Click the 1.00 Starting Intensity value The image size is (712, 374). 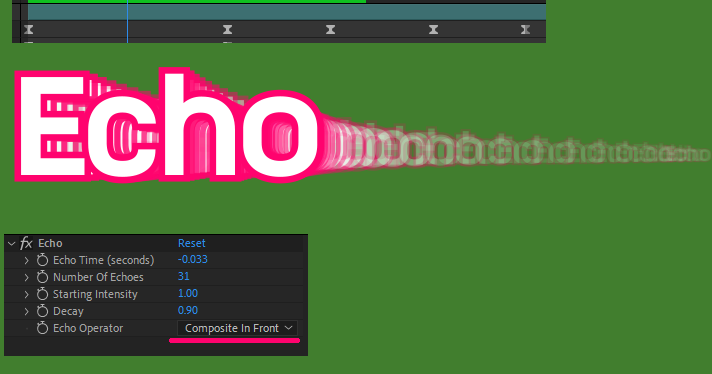click(x=188, y=293)
